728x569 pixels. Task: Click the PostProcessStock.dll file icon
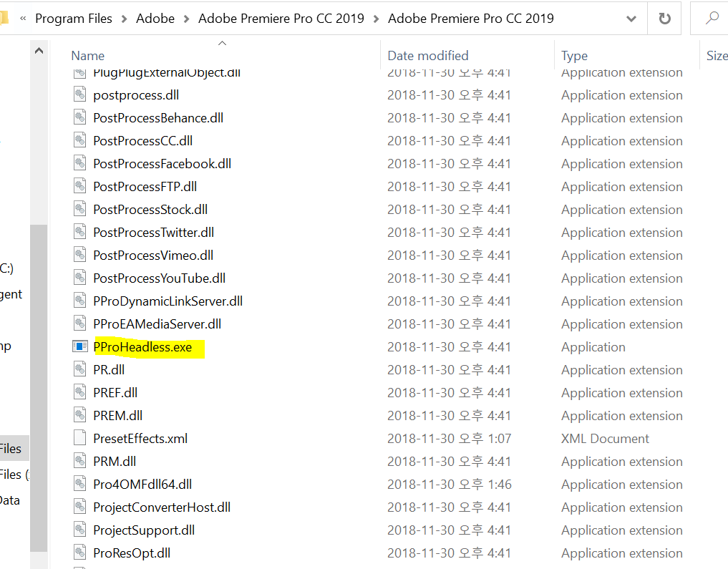(80, 209)
